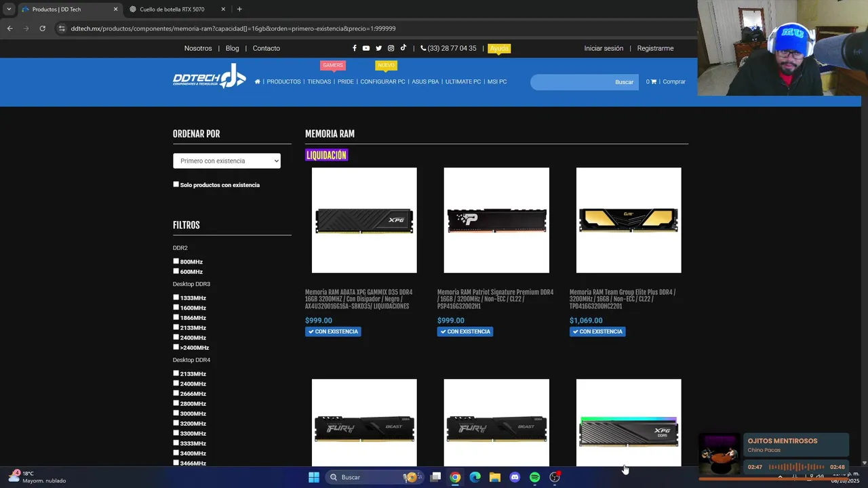Viewport: 868px width, 488px height.
Task: Check the DDR4 2666MHz filter
Action: pyautogui.click(x=176, y=393)
